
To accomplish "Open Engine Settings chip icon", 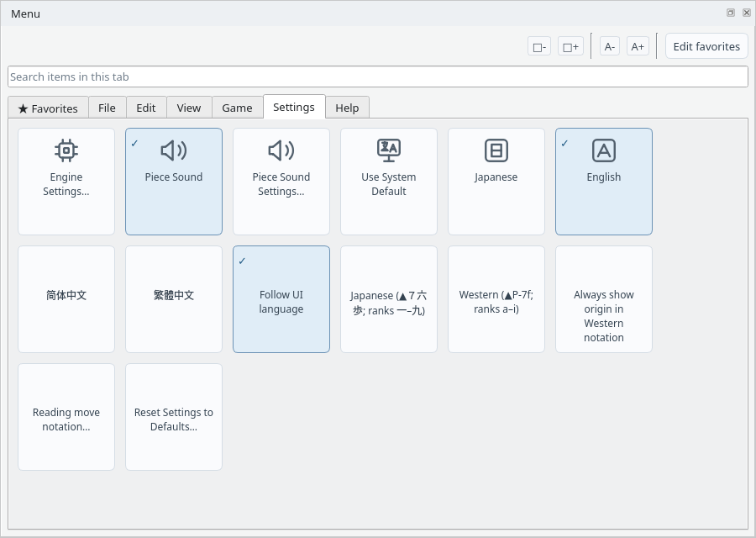I will [x=66, y=150].
